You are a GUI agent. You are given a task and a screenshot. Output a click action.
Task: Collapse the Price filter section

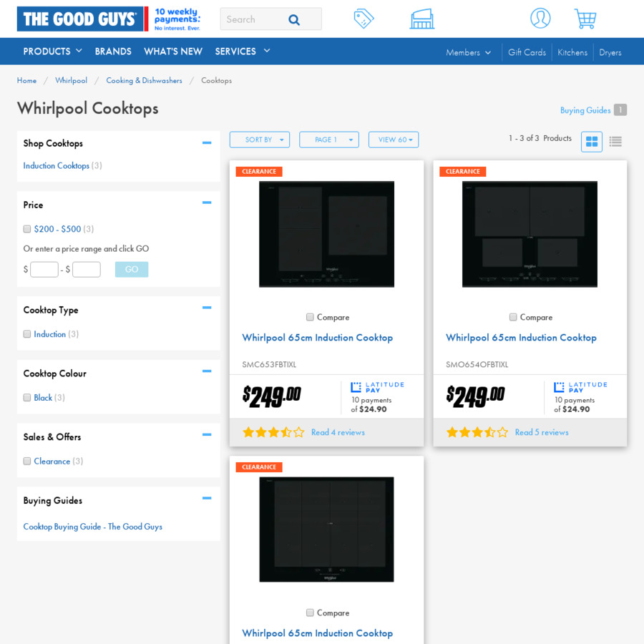(x=207, y=203)
